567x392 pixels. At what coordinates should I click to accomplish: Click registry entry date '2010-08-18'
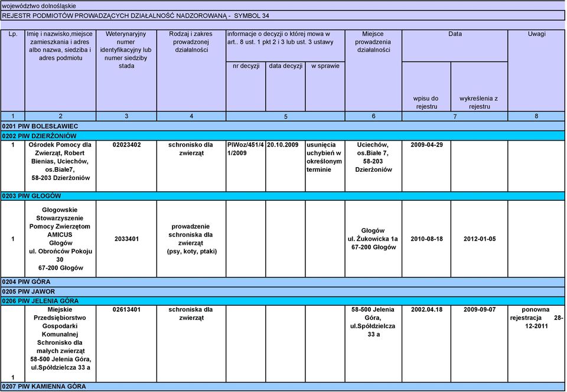click(426, 239)
